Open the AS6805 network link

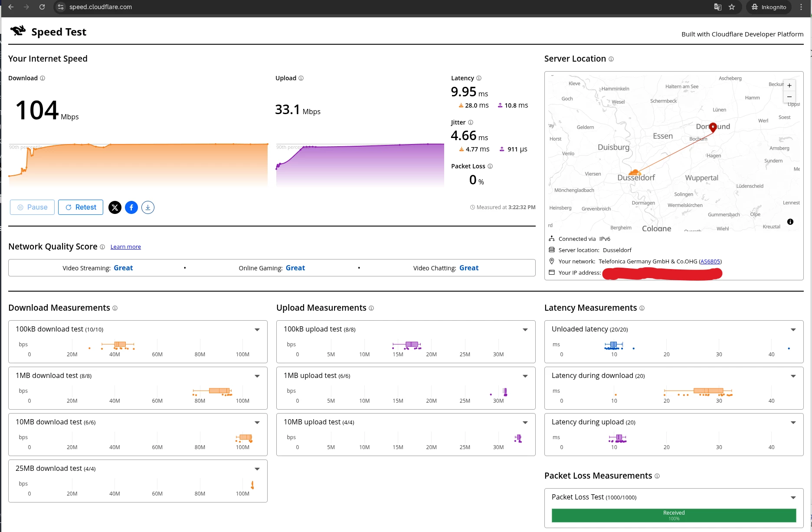(710, 261)
